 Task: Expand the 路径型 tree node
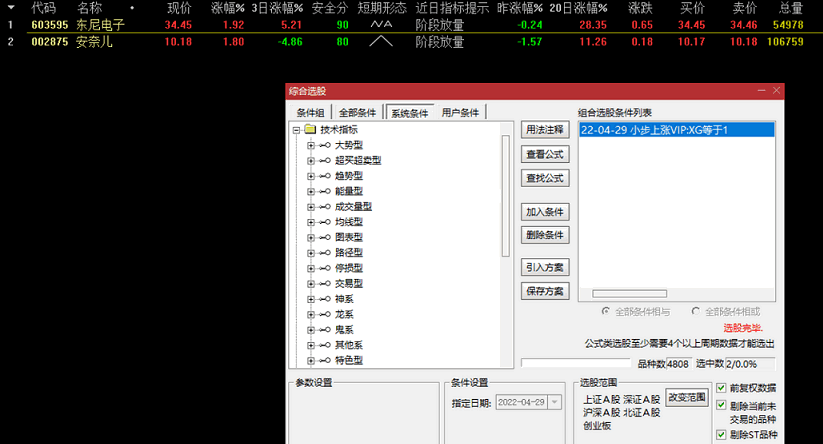coord(311,253)
